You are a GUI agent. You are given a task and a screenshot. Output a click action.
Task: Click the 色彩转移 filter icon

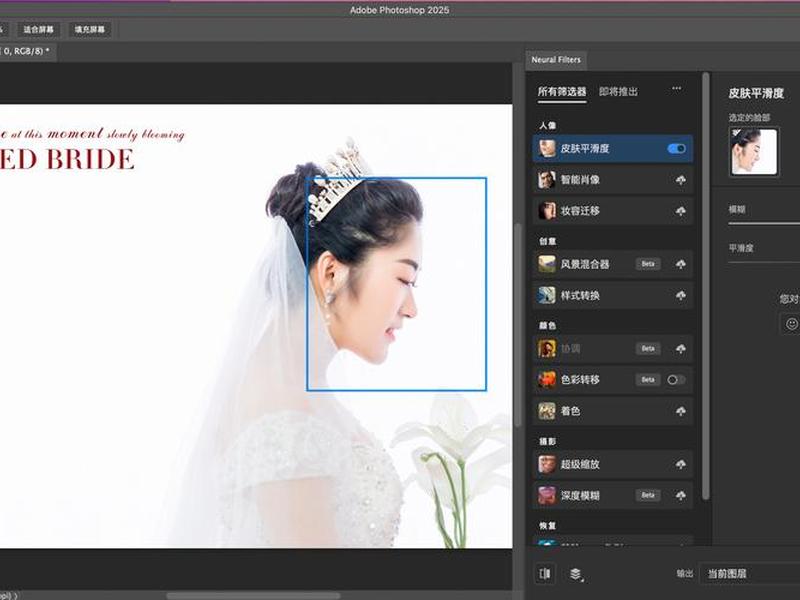(x=547, y=380)
